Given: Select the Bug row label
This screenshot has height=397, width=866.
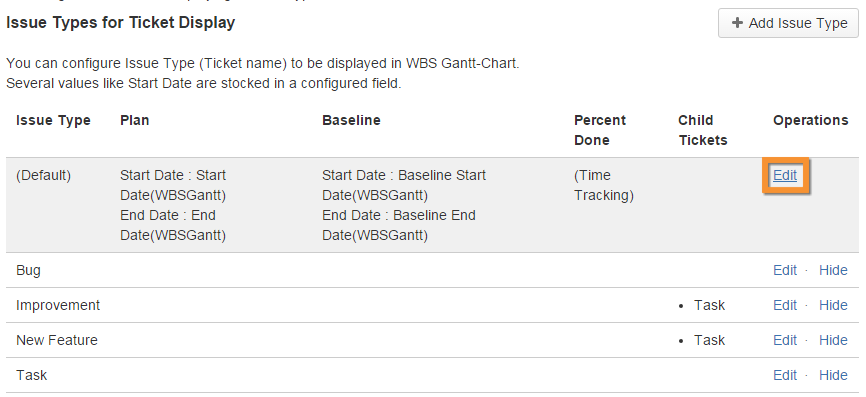Looking at the screenshot, I should coord(28,271).
